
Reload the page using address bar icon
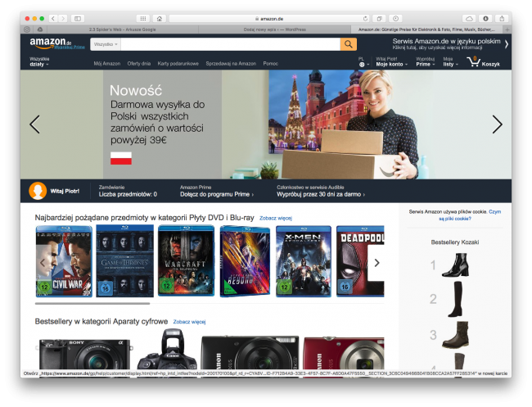[365, 18]
